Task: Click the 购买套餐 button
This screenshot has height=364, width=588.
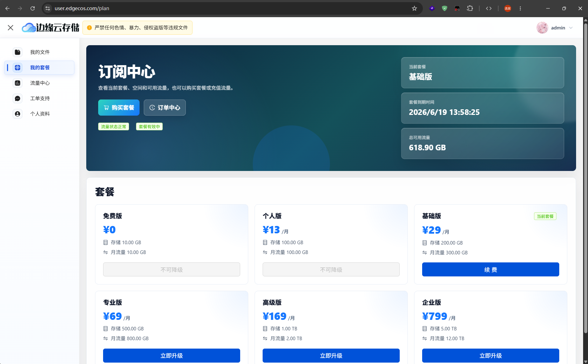Action: pos(119,108)
